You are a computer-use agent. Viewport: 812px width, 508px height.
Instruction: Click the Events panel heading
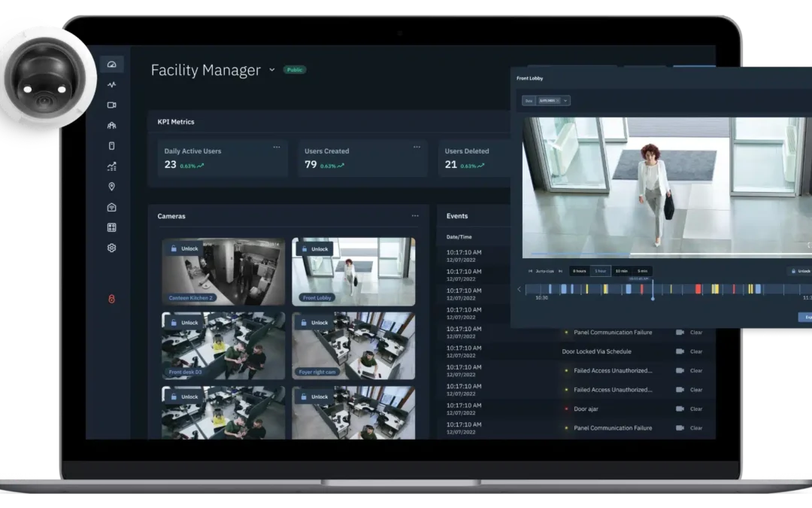pyautogui.click(x=457, y=216)
